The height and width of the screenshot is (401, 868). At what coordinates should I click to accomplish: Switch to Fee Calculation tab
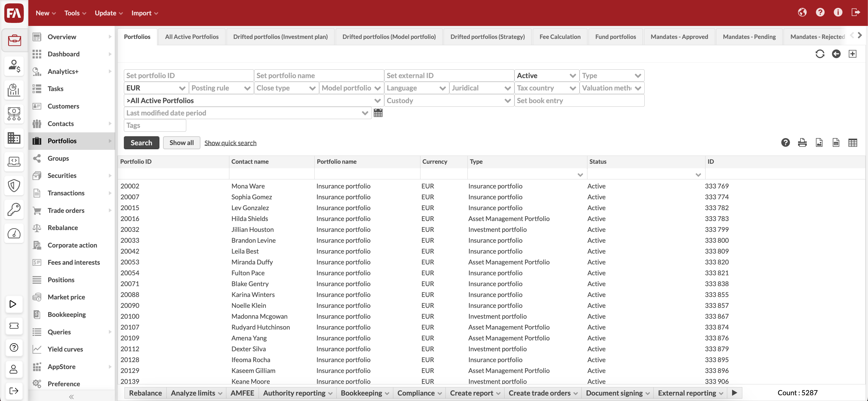[560, 37]
